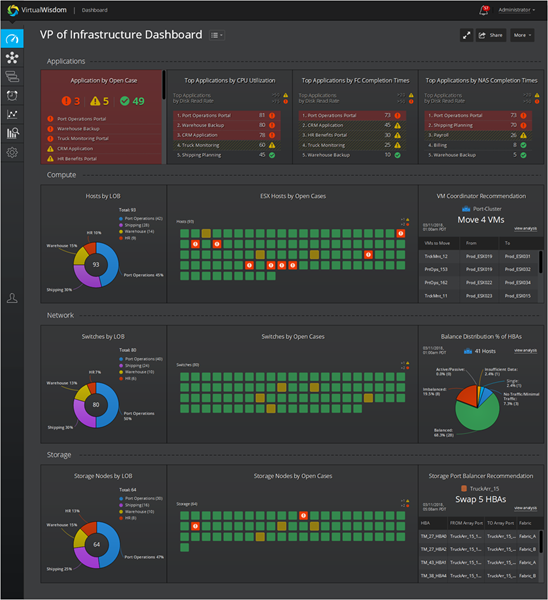Screen dimensions: 548x600
Task: Select Warehouse Backup row in CPU Utilization
Action: 227,125
